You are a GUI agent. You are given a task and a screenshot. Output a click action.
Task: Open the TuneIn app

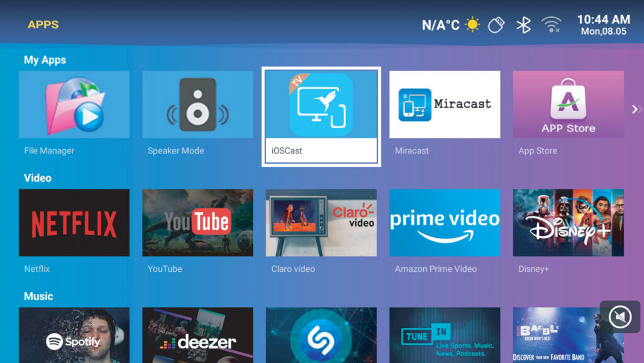point(445,335)
